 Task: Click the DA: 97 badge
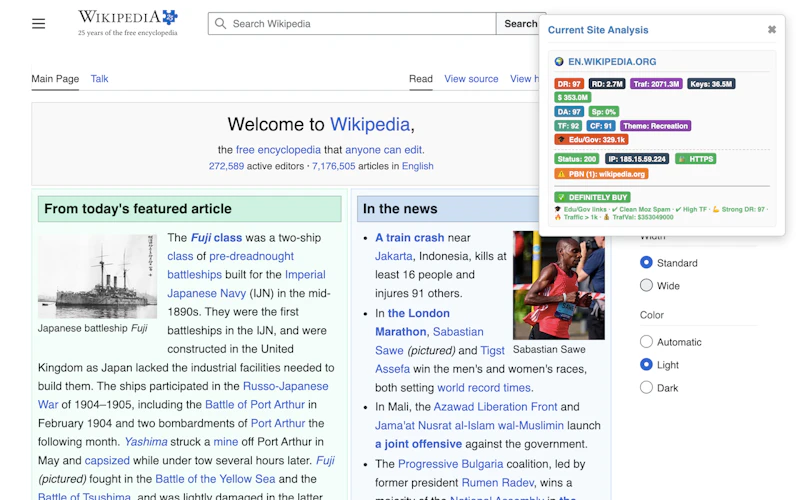coord(569,112)
